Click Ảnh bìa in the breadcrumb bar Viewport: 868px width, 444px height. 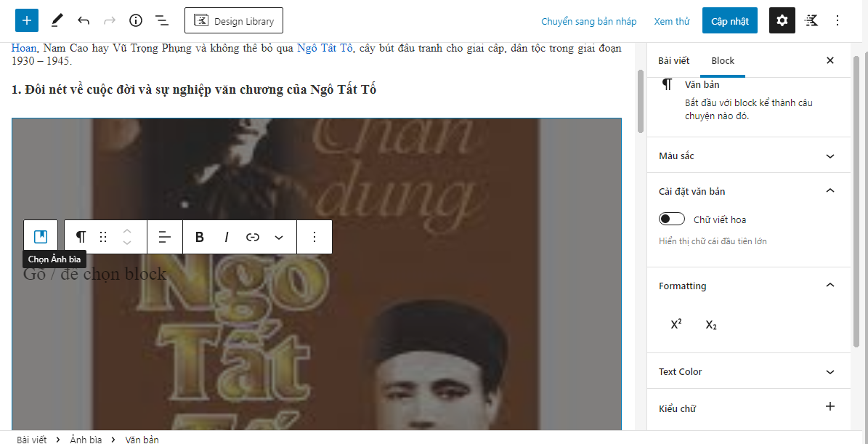coord(86,440)
